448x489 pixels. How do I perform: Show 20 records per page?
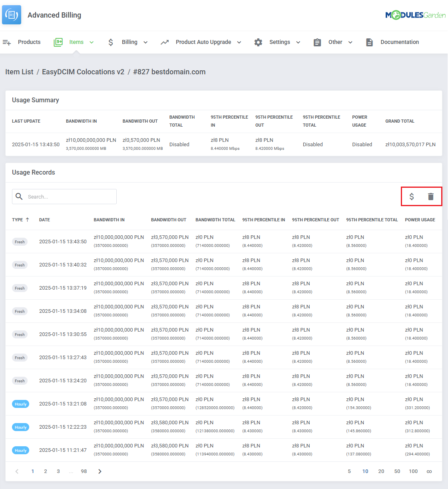pos(381,471)
